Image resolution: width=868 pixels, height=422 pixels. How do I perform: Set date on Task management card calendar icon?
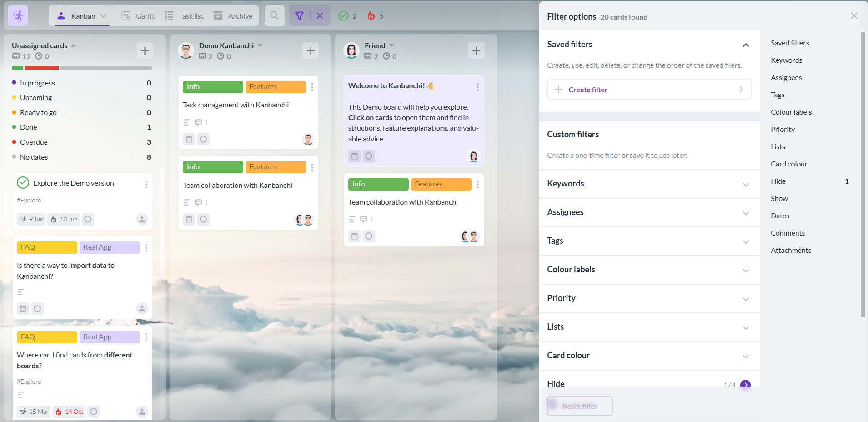tap(189, 139)
